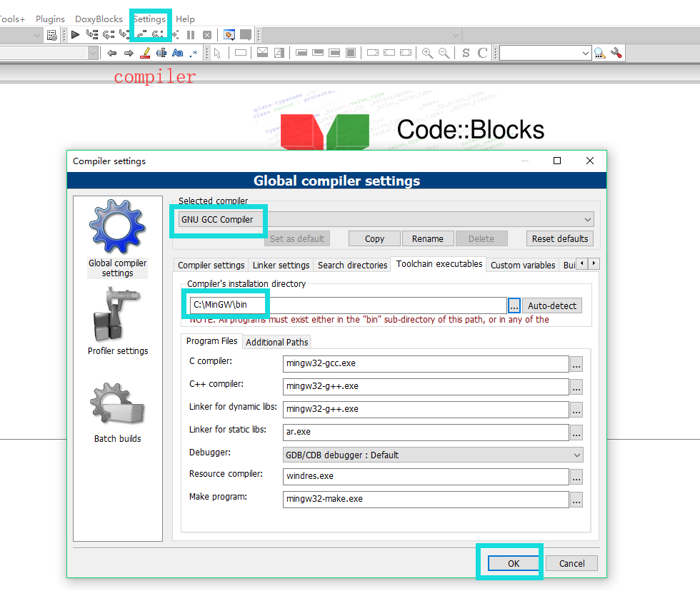Open the Help menu

tap(185, 19)
